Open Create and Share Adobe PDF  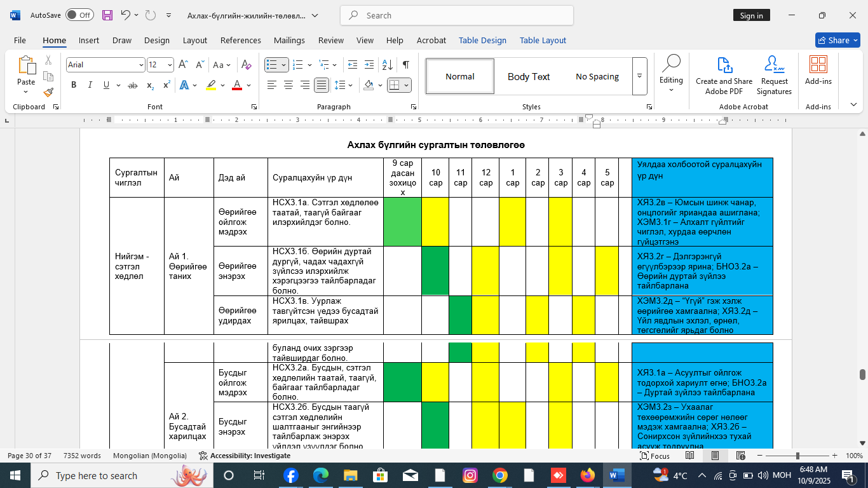click(724, 76)
